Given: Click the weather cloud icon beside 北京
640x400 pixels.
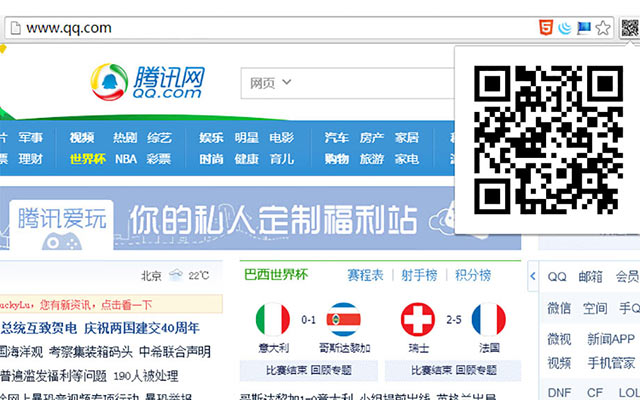Looking at the screenshot, I should tap(176, 276).
